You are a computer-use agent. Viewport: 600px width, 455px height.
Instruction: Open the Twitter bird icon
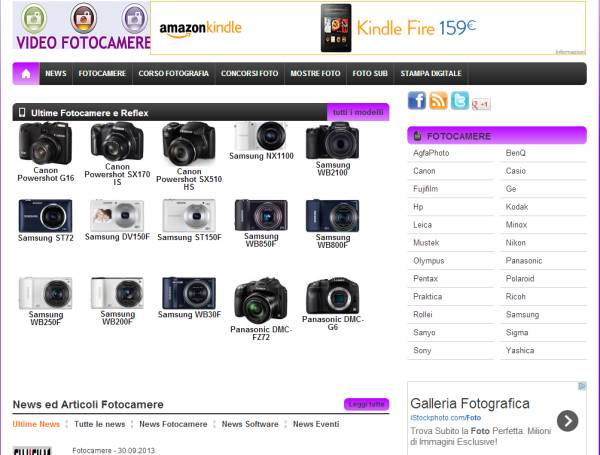coord(460,101)
